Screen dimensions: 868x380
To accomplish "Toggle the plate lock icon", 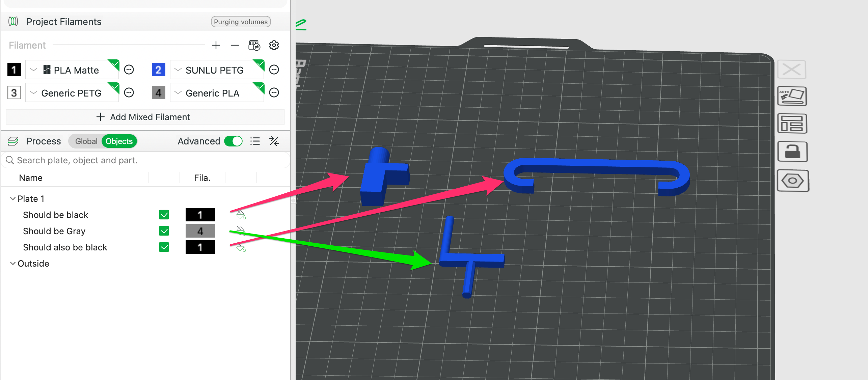I will click(792, 152).
